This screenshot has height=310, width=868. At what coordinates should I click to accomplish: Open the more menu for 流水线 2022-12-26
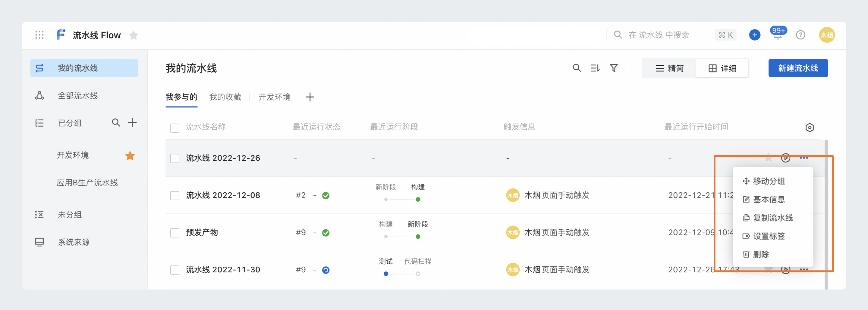[x=804, y=158]
